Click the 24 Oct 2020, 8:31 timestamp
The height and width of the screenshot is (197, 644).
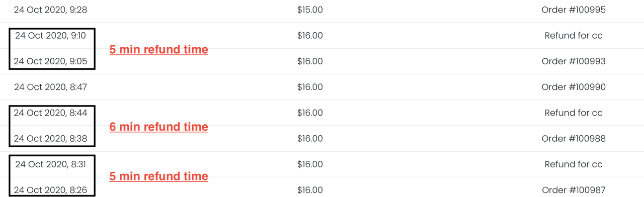coord(50,164)
